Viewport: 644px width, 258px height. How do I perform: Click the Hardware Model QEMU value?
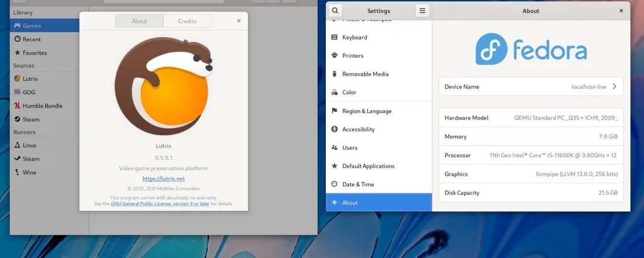(x=566, y=117)
